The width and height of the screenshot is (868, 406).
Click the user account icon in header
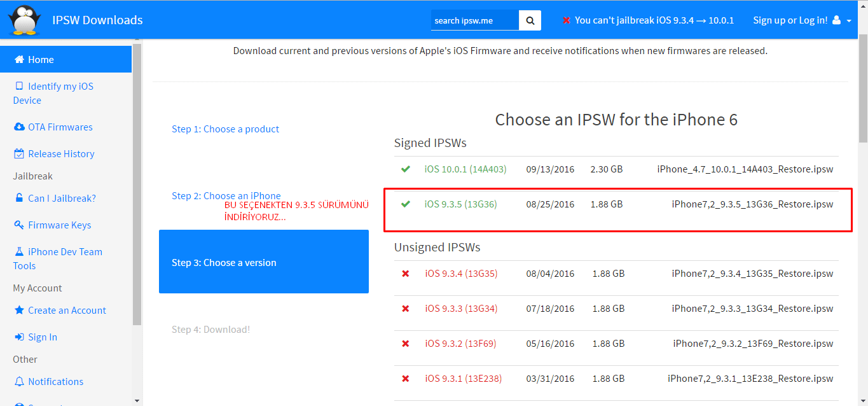point(836,20)
